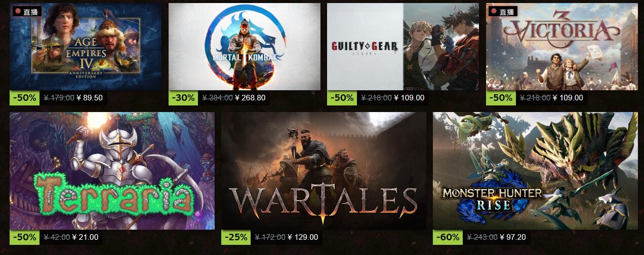Open the Guilty Gear Strive capsule
This screenshot has height=255, width=644.
[403, 47]
